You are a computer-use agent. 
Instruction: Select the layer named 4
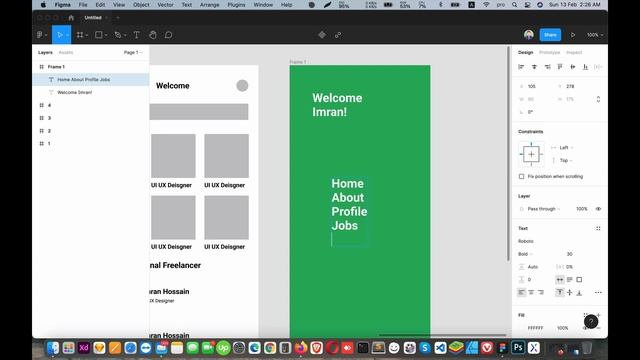49,105
